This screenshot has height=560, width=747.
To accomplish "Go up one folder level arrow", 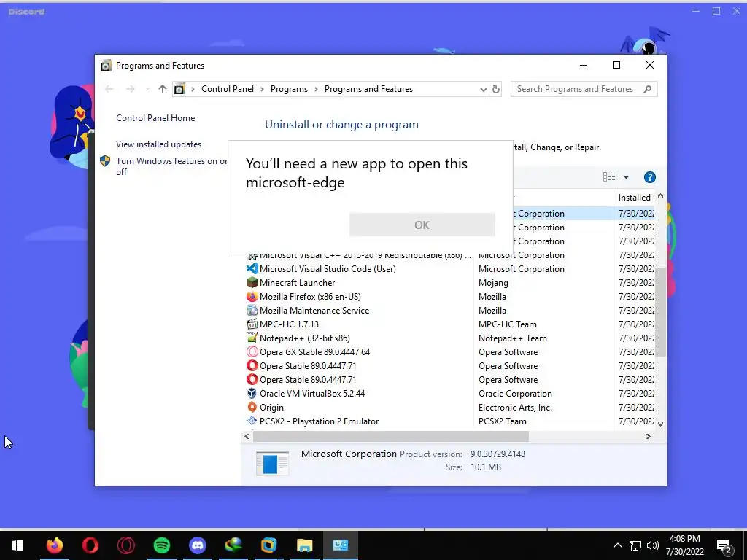I will coord(163,89).
